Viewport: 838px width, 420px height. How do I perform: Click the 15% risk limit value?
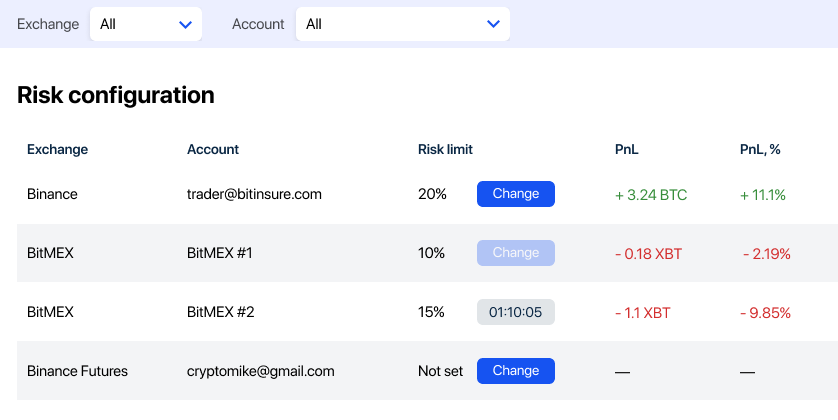(431, 312)
